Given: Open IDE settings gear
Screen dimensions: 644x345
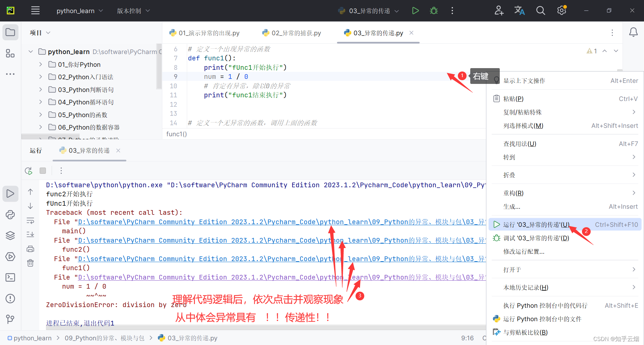Looking at the screenshot, I should tap(562, 11).
